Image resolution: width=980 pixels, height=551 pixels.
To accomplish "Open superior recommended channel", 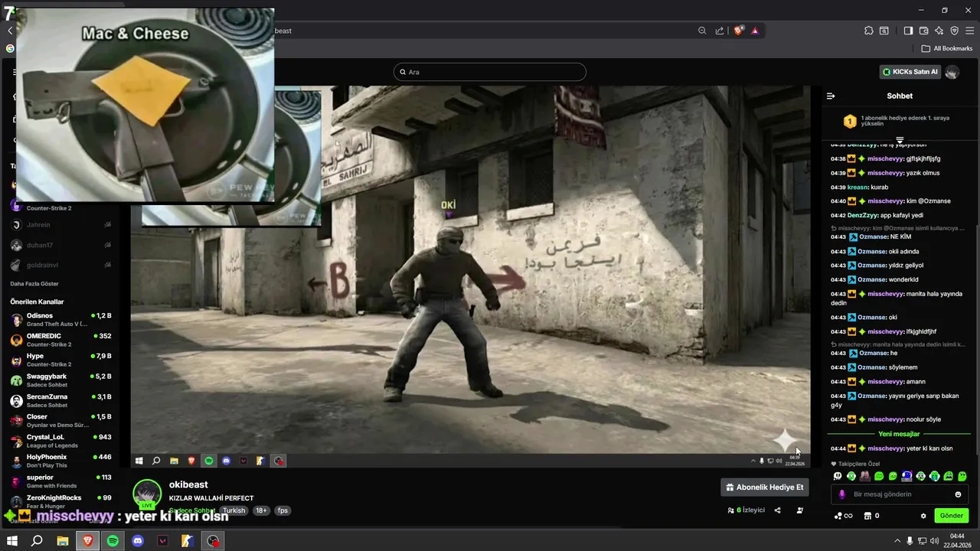I will 61,481.
